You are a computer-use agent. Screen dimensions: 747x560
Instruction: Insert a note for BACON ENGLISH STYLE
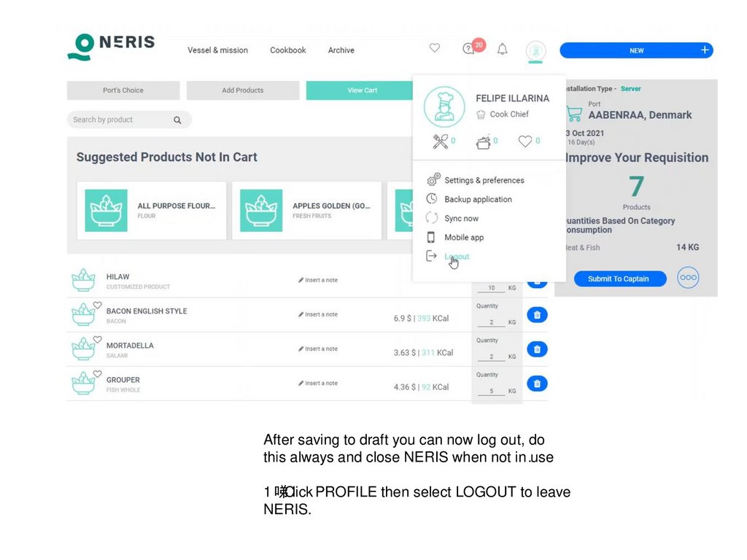tap(318, 314)
